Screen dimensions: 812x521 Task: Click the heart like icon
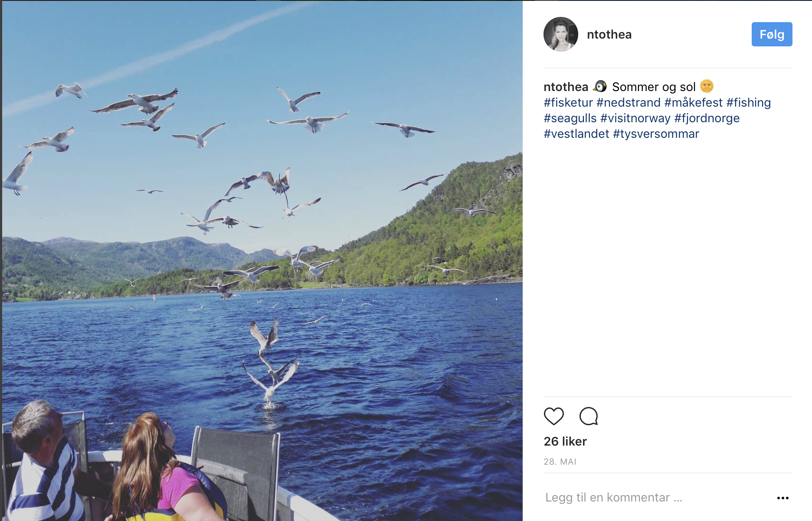click(554, 417)
